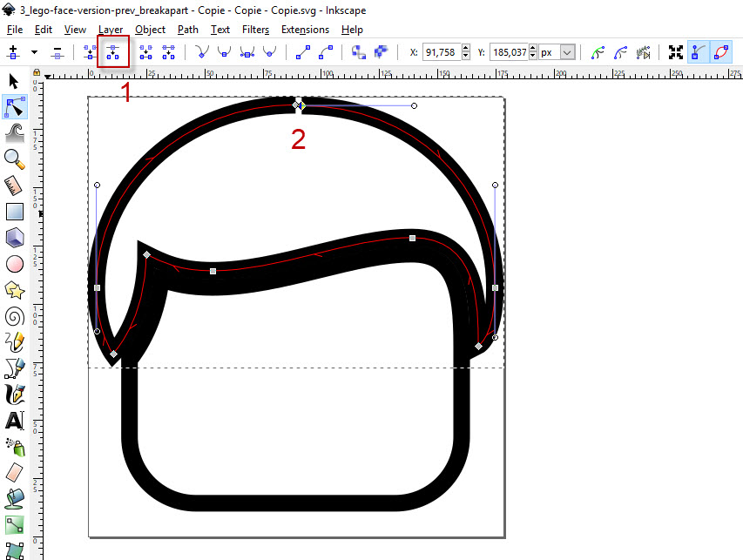Open the Edit menu
Image resolution: width=743 pixels, height=560 pixels.
(x=44, y=30)
